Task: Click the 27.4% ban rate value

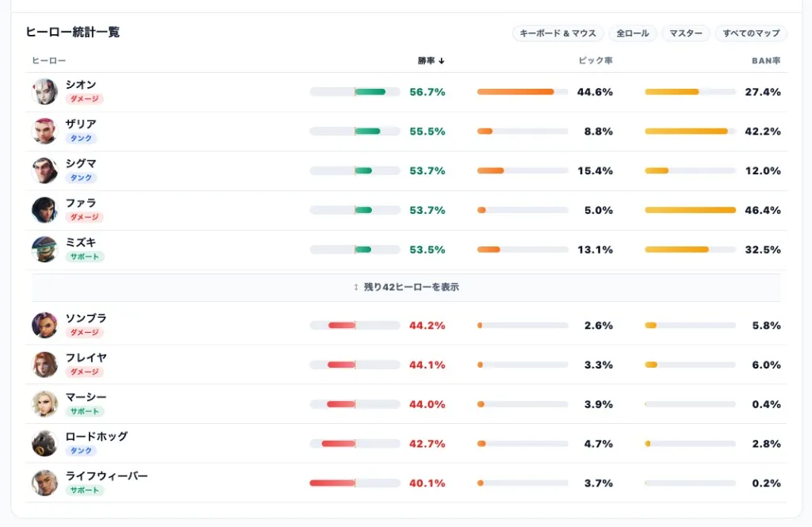Action: click(763, 92)
